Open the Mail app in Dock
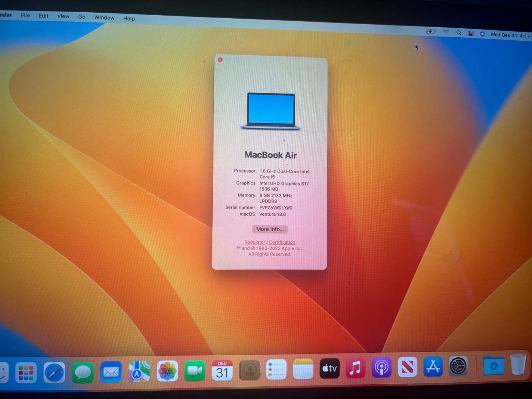Screen dimensions: 532x399 (x=111, y=371)
